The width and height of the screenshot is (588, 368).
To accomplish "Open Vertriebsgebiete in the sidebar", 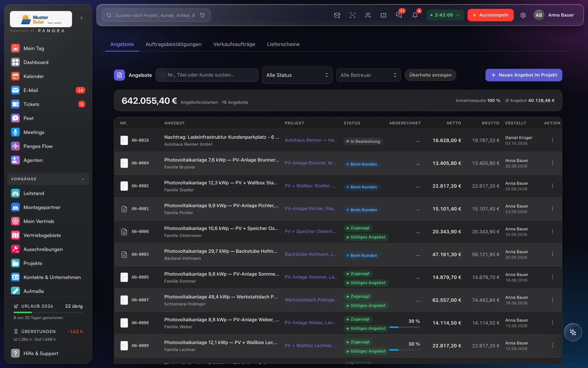I will point(48,235).
